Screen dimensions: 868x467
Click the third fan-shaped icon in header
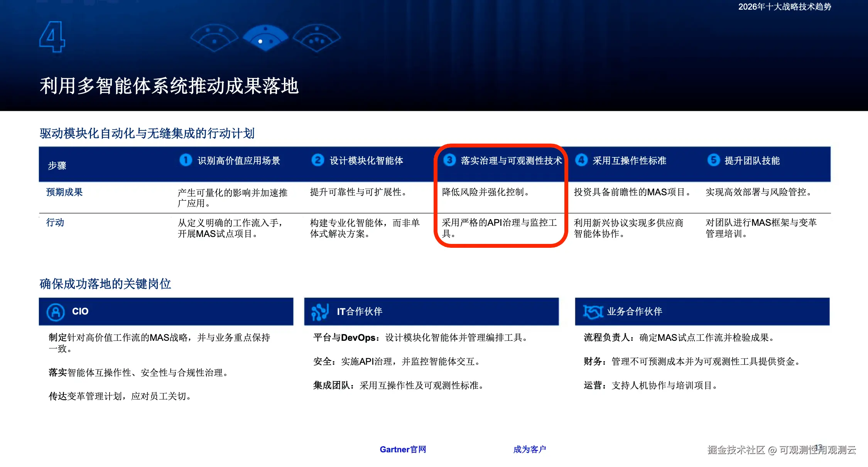317,38
